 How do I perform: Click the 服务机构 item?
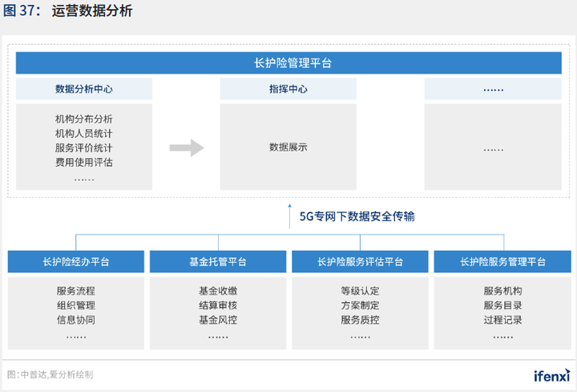click(x=502, y=291)
